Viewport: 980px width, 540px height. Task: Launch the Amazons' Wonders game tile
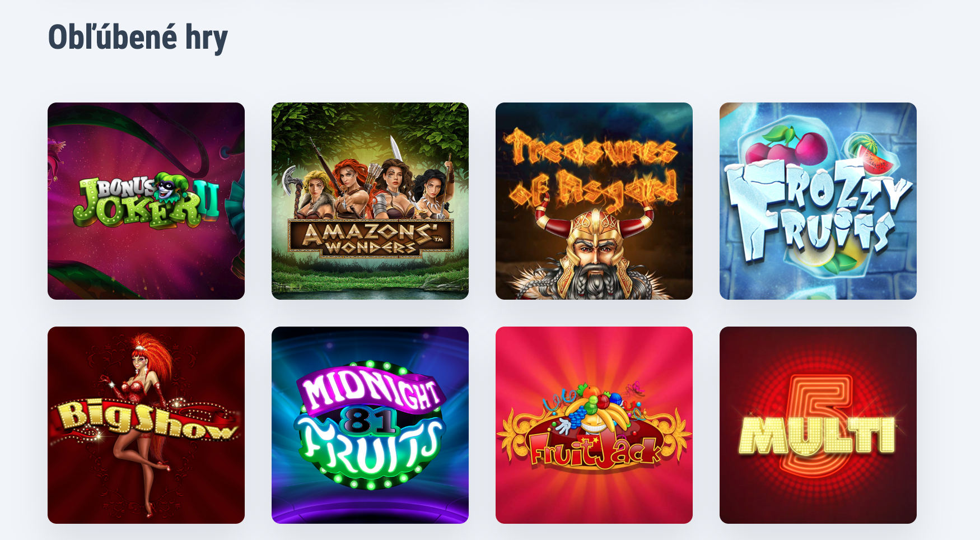pyautogui.click(x=370, y=201)
